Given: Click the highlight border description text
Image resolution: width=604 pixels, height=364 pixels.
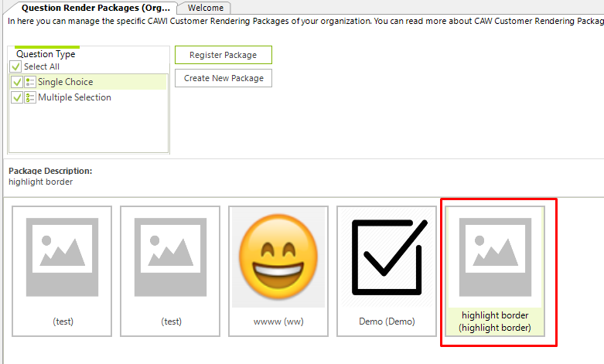Looking at the screenshot, I should coord(41,182).
